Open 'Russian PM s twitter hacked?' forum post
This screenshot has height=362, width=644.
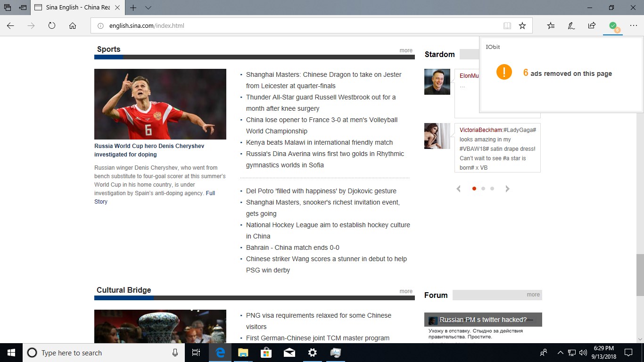point(483,320)
